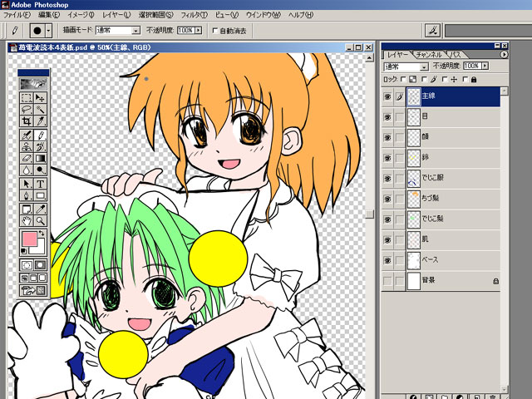
Task: Select the Lasso tool
Action: (x=27, y=109)
